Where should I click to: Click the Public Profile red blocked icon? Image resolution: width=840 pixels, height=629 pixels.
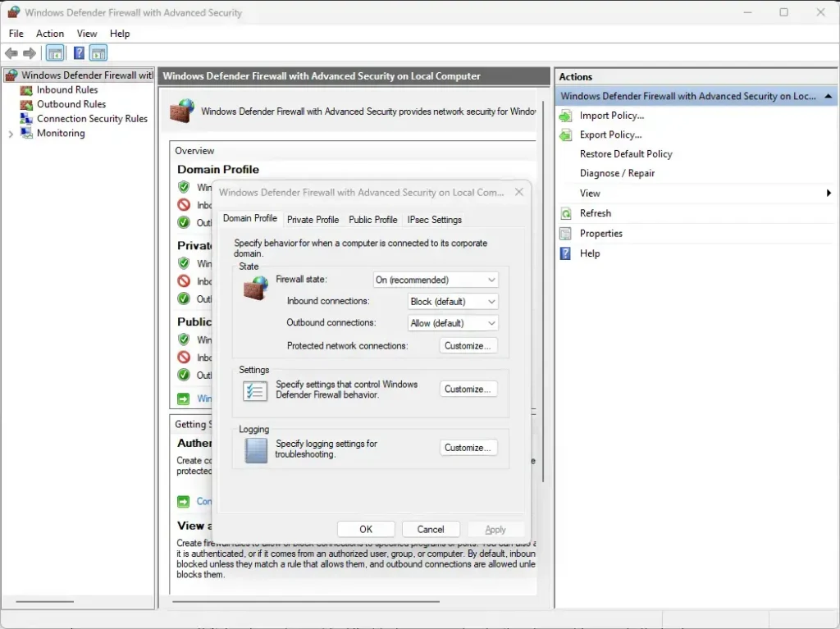(184, 358)
